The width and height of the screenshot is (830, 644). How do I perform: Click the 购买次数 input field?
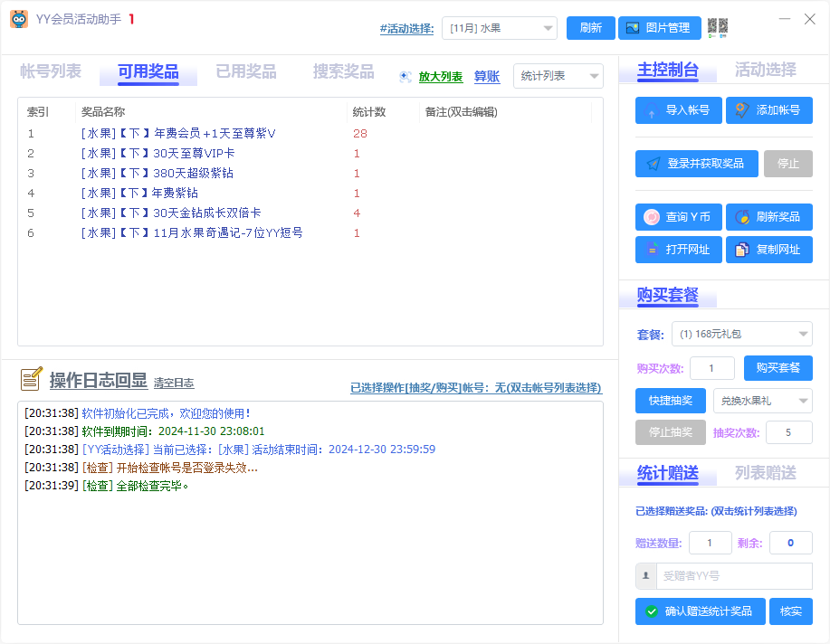point(712,368)
